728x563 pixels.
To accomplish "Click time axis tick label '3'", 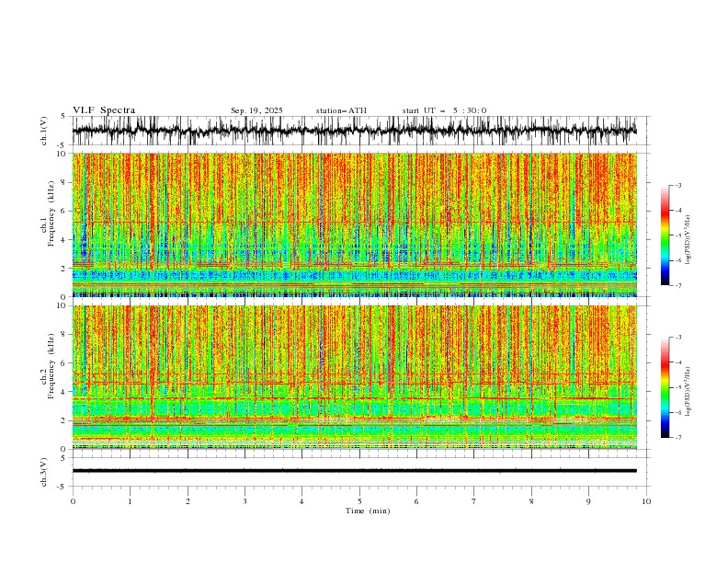I will click(245, 501).
